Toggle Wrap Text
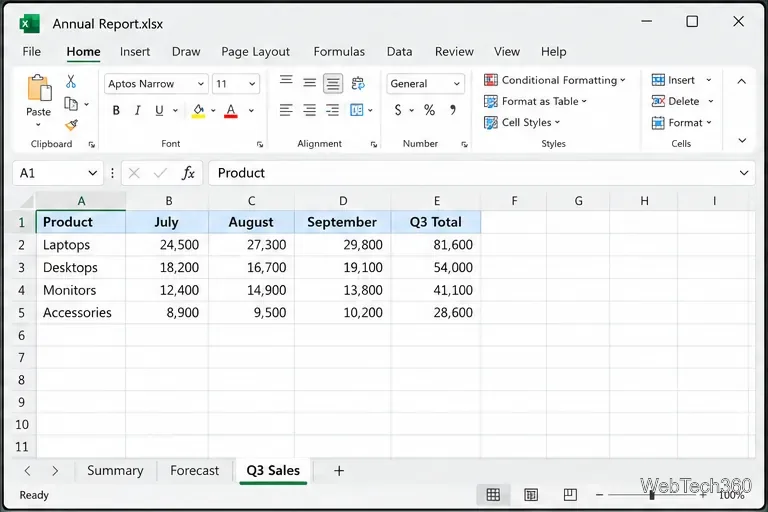The image size is (768, 512). tap(358, 83)
